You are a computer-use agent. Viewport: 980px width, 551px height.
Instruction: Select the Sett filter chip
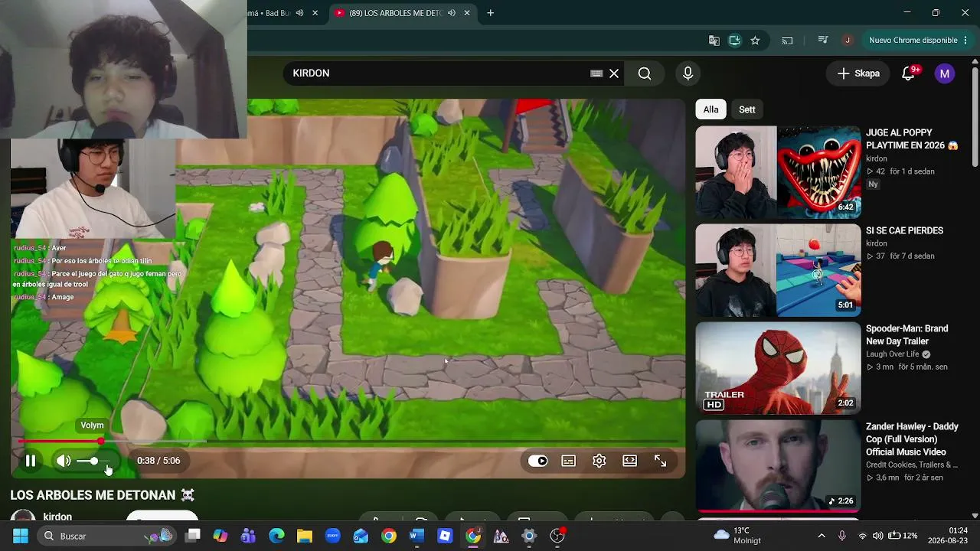pyautogui.click(x=747, y=109)
